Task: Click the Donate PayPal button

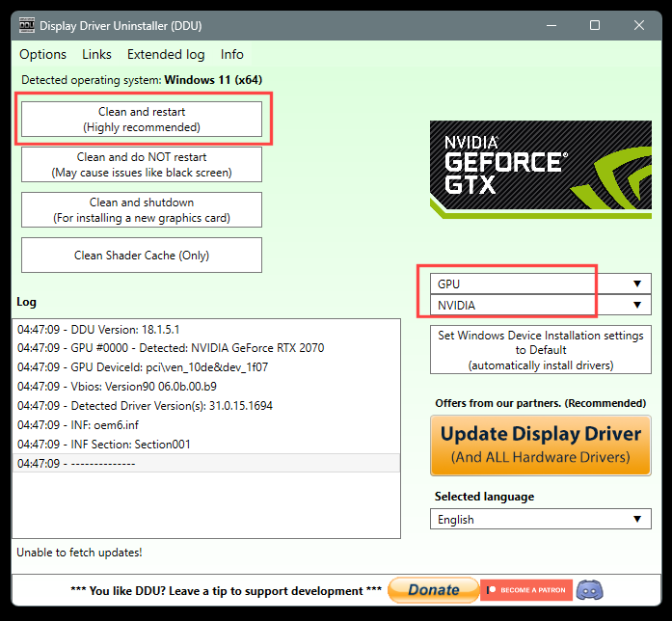Action: 433,590
